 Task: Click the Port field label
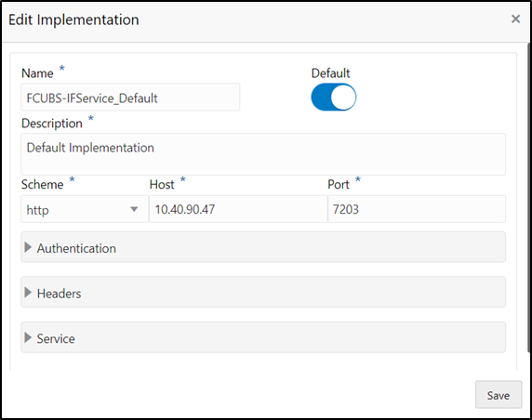click(339, 184)
